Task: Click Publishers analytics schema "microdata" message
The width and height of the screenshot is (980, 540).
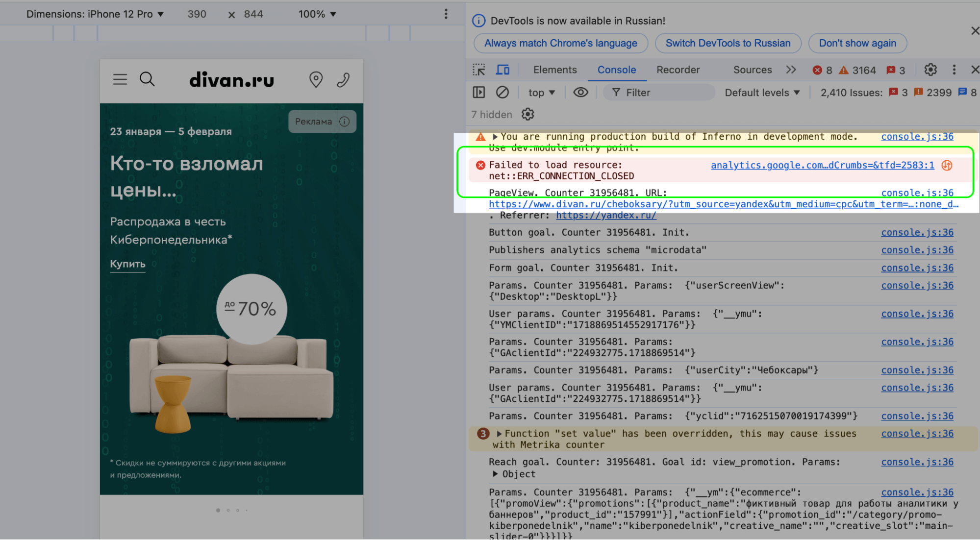Action: click(597, 250)
